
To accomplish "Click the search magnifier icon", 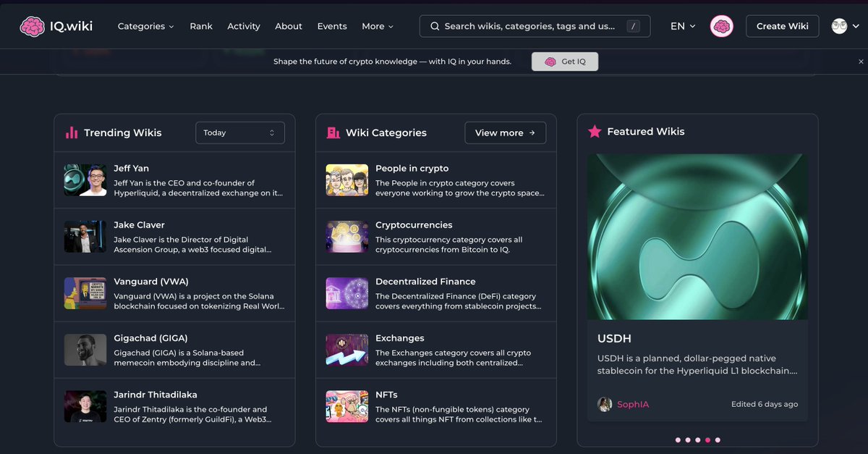I will (435, 26).
